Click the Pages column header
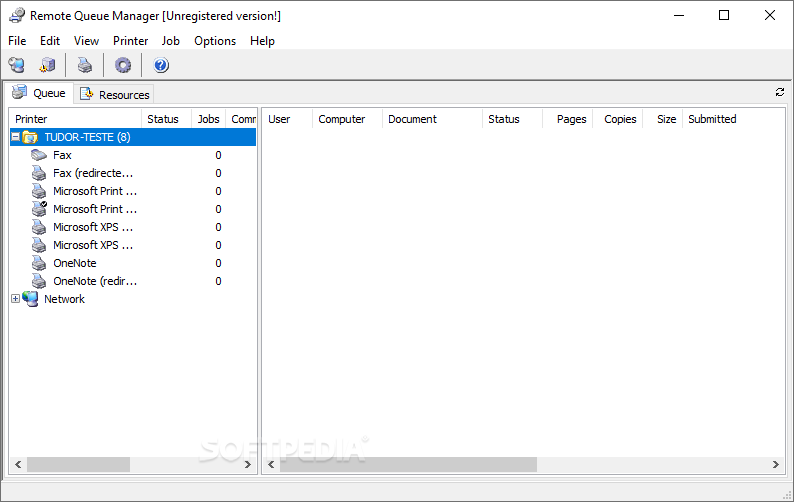Viewport: 794px width, 502px height. pyautogui.click(x=567, y=119)
